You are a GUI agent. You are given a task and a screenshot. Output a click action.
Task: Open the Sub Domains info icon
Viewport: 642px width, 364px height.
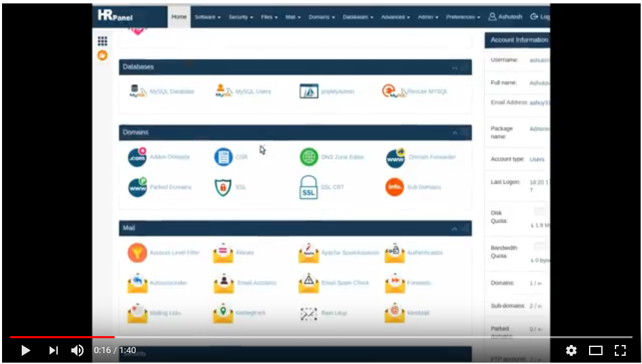tap(395, 187)
